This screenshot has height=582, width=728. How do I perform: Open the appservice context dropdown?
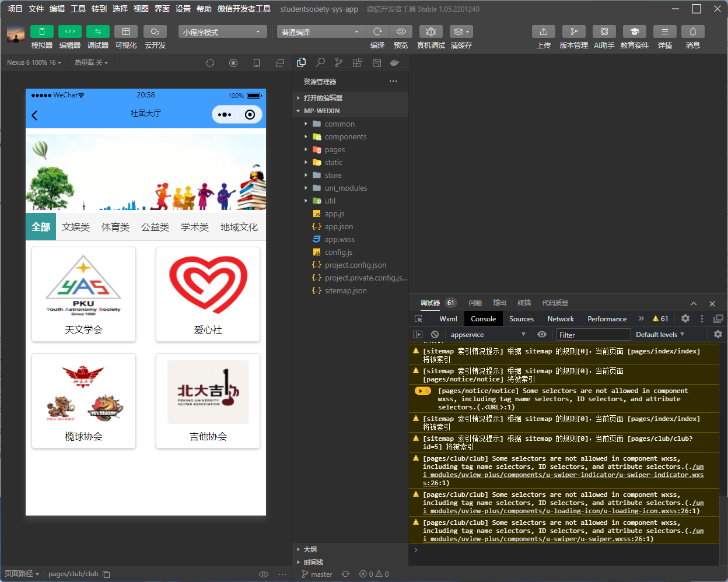coord(488,335)
